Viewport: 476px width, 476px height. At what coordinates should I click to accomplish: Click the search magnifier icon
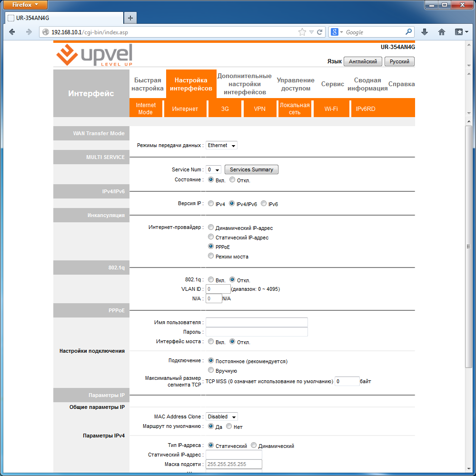408,31
